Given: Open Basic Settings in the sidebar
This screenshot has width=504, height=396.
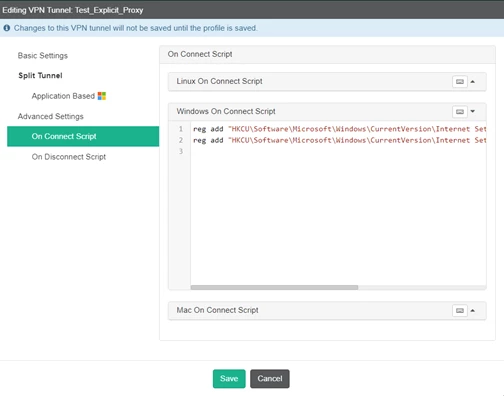Looking at the screenshot, I should click(43, 56).
